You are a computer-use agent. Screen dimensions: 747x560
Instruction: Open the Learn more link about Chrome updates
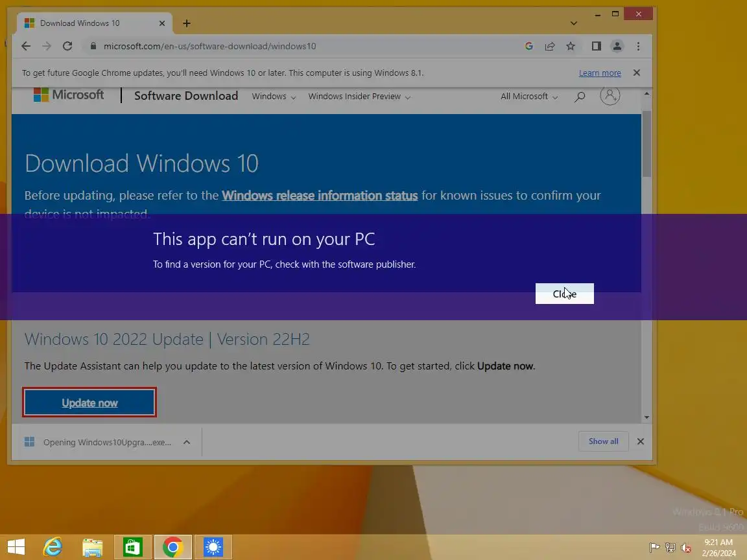pyautogui.click(x=600, y=73)
